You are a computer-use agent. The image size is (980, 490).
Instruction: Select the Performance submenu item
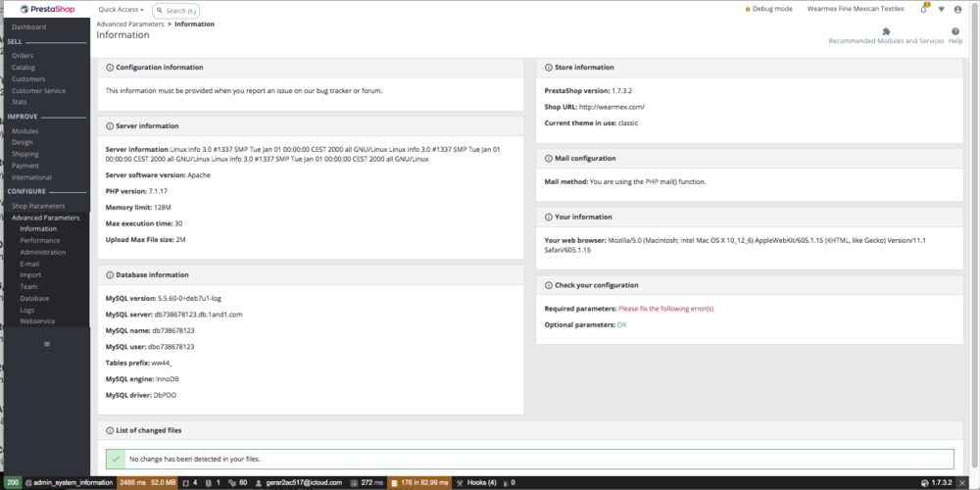[40, 241]
